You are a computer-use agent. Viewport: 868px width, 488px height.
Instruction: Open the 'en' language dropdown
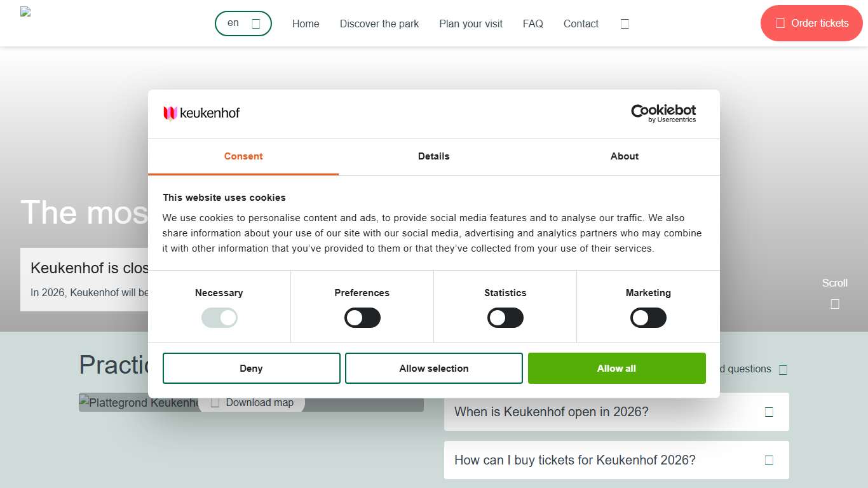(x=243, y=24)
